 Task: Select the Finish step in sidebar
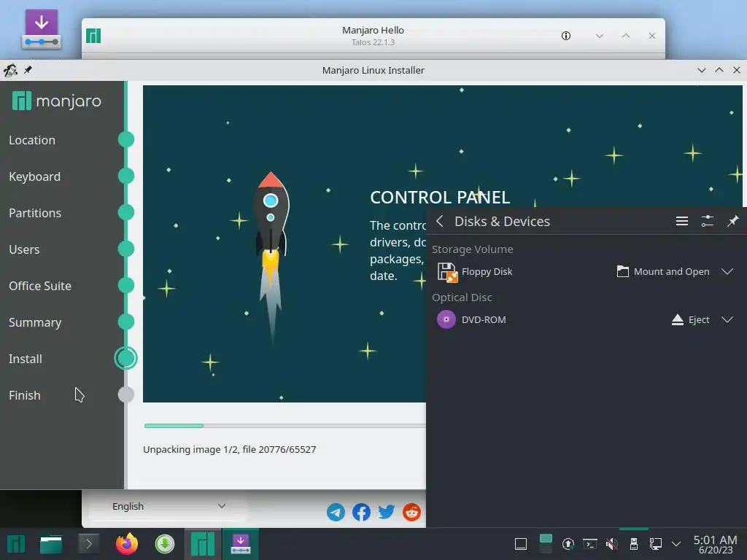click(x=25, y=395)
